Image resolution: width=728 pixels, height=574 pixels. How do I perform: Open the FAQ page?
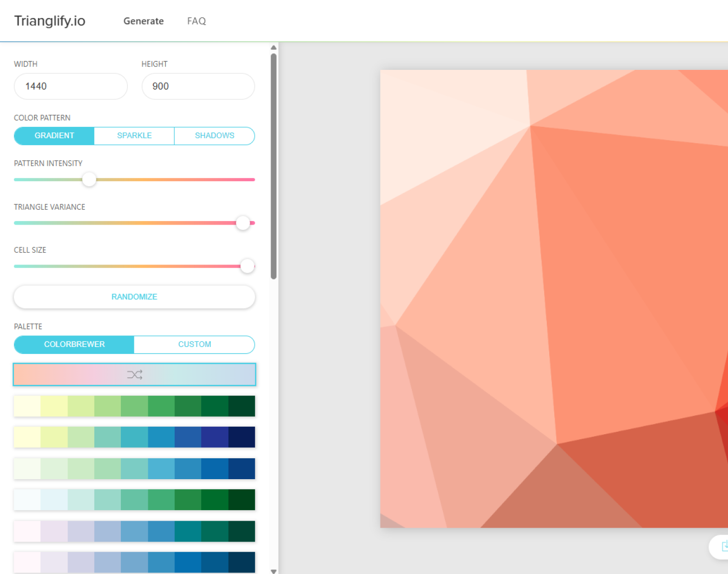(196, 21)
